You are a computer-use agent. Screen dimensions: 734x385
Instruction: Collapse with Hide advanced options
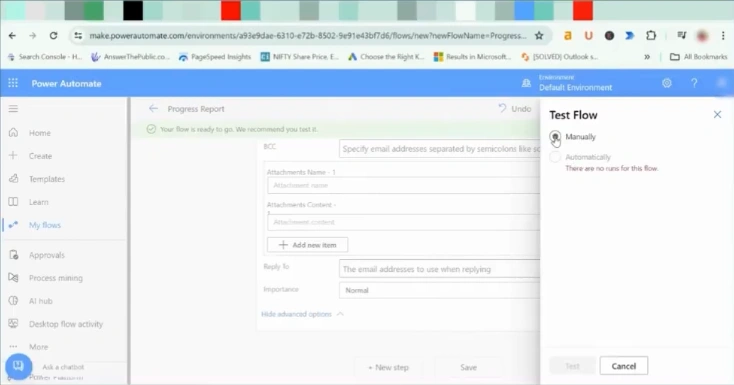[x=302, y=314]
